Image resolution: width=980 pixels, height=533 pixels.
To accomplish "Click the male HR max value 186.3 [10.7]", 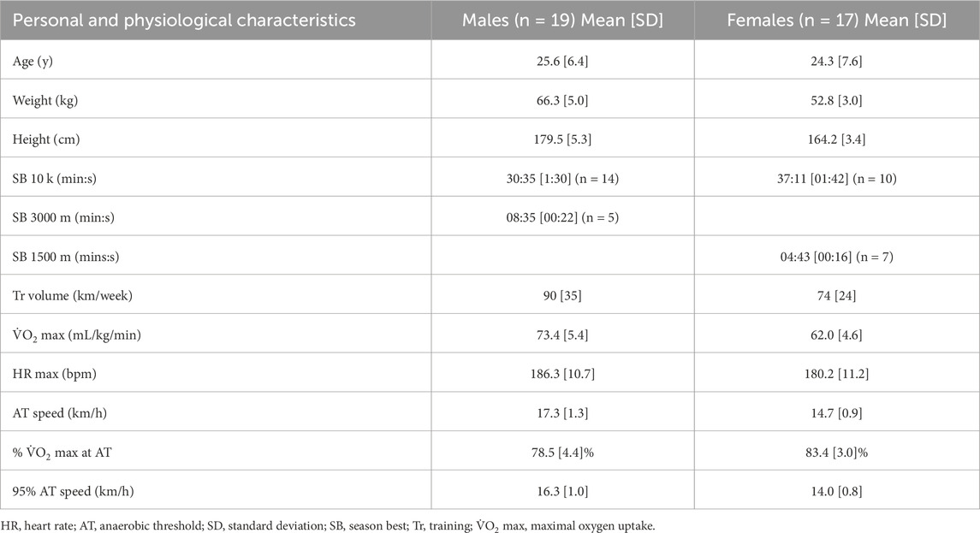I will tap(562, 373).
